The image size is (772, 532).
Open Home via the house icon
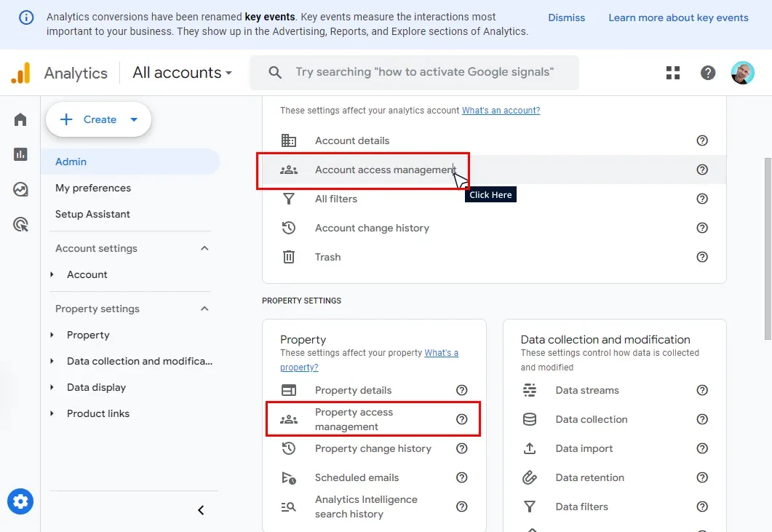point(20,119)
